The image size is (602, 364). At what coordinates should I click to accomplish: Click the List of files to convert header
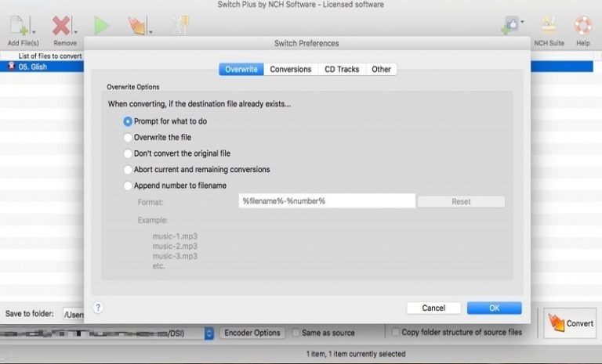click(x=50, y=56)
